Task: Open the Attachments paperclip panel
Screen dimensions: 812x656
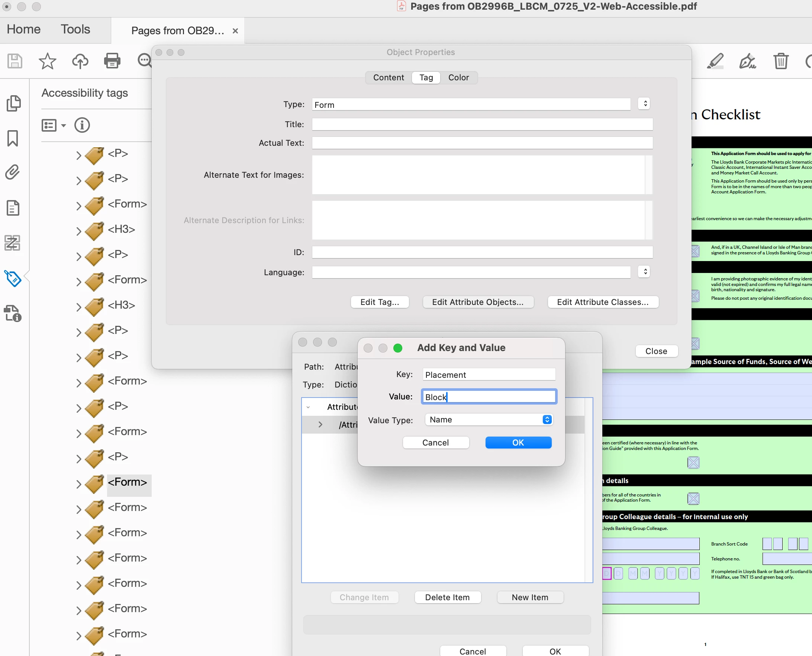Action: (13, 172)
